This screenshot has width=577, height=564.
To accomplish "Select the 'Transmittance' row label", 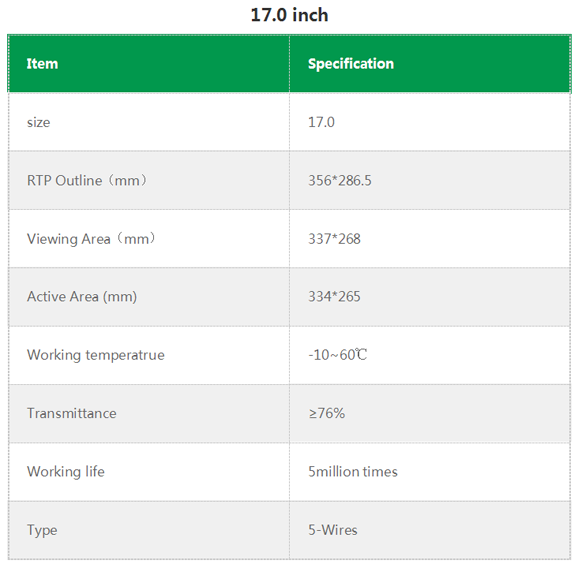I will pos(71,413).
